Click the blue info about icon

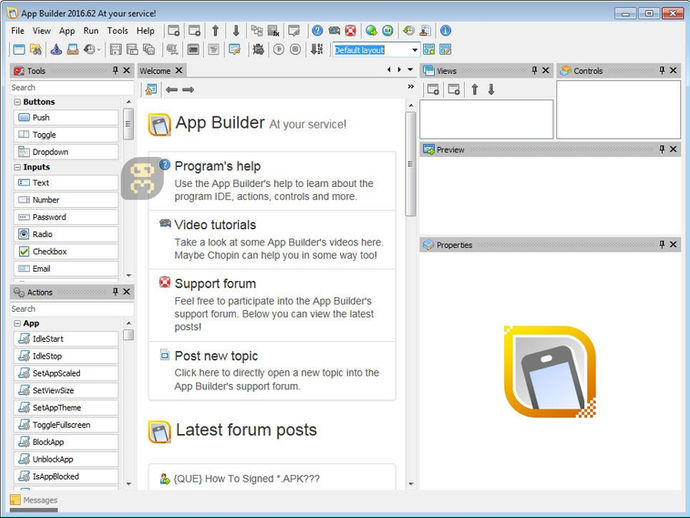[x=445, y=31]
